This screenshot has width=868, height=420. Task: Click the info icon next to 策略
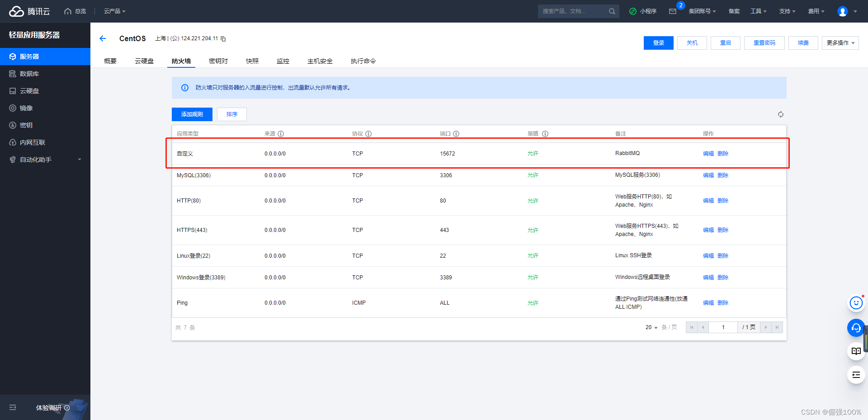tap(545, 134)
